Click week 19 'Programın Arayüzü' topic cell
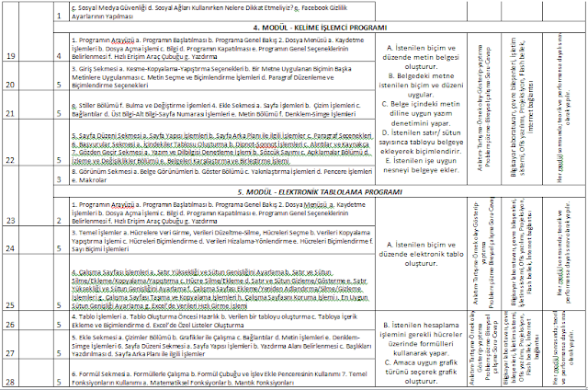588x390 pixels. 222,48
